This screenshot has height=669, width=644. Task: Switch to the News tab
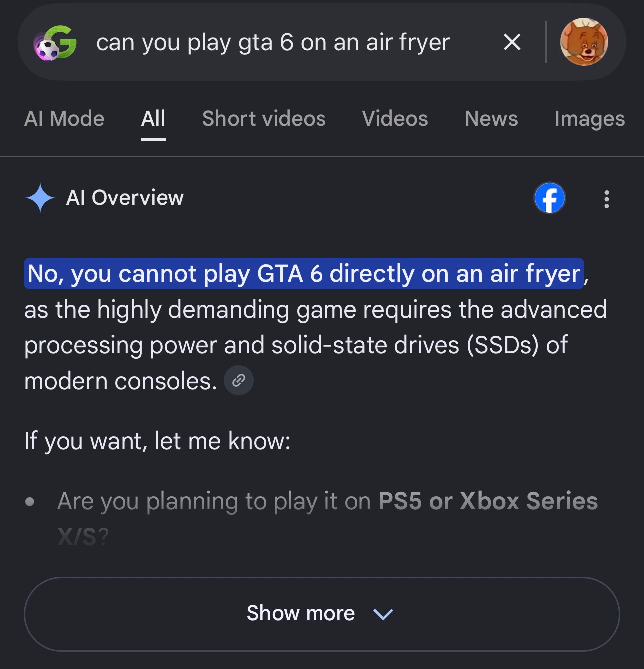click(491, 119)
